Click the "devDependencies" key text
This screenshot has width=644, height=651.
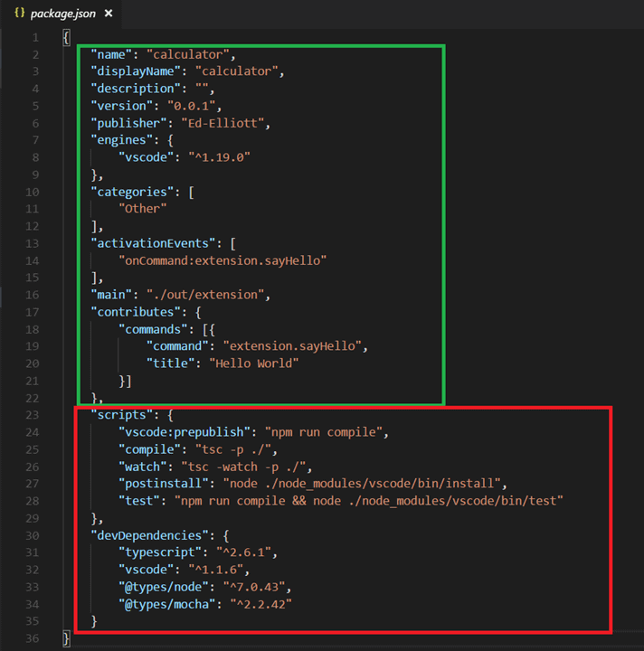tap(149, 535)
